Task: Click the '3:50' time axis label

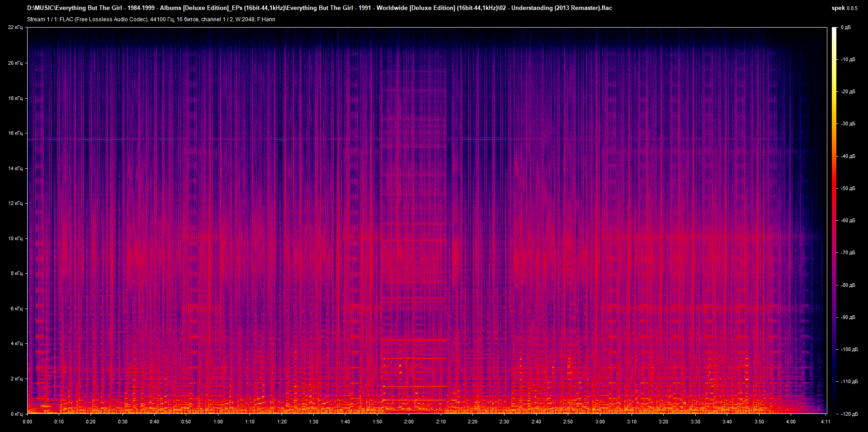Action: click(759, 422)
